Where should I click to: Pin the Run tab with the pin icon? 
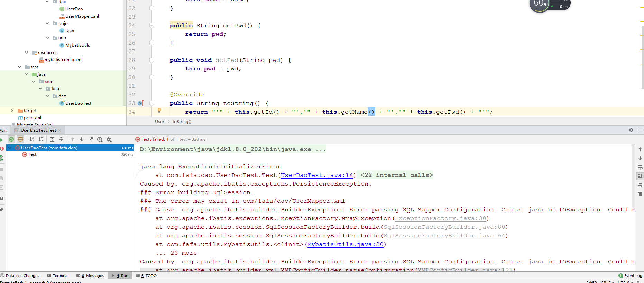[x=1, y=210]
